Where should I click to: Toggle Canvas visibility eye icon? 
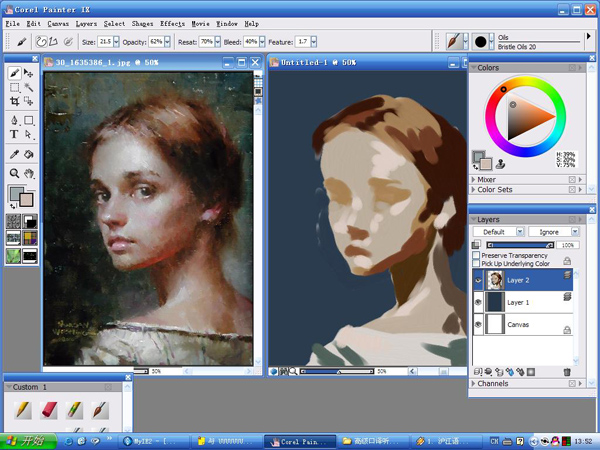478,324
